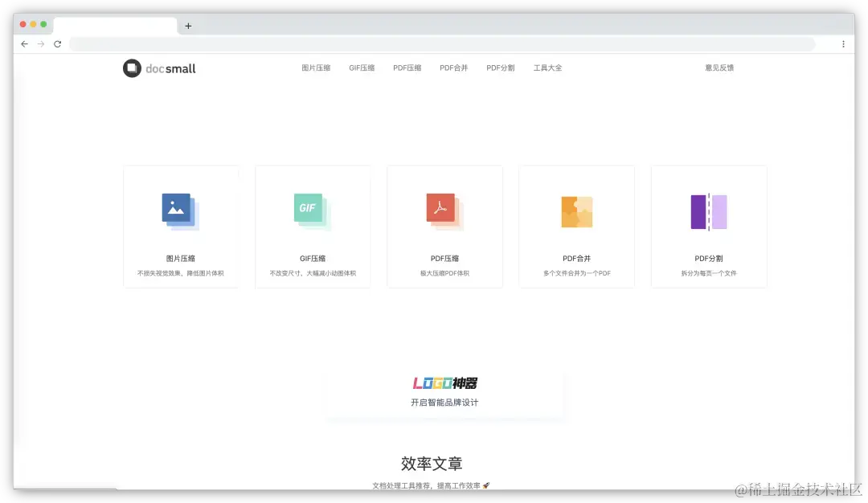Open 工具大全 in the top navigation
Viewport: 868px width, 503px height.
point(547,67)
